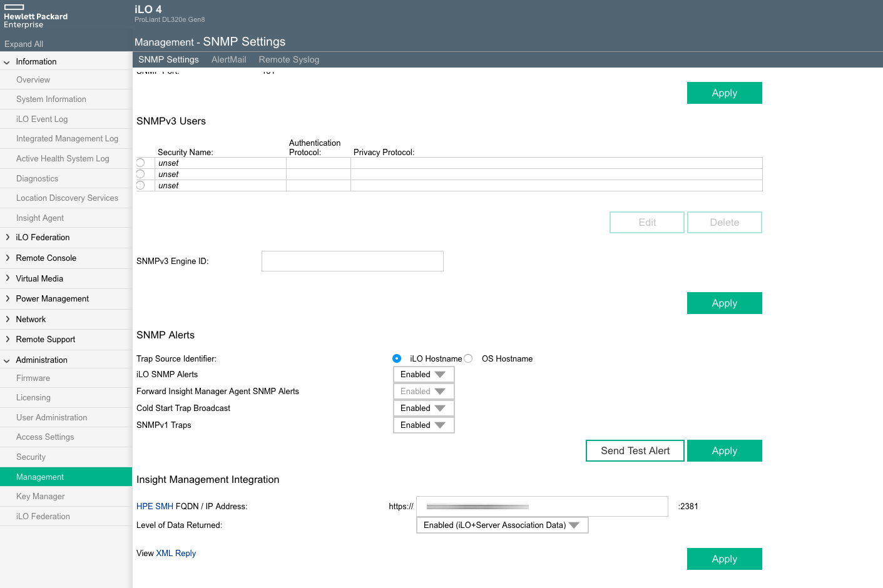Switch to the Remote Syslog tab
The image size is (883, 588).
289,59
